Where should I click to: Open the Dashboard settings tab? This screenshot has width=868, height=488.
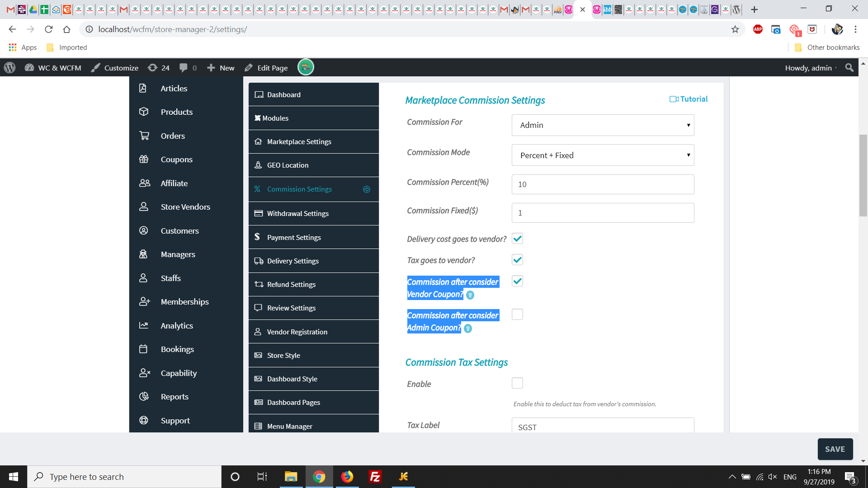314,94
